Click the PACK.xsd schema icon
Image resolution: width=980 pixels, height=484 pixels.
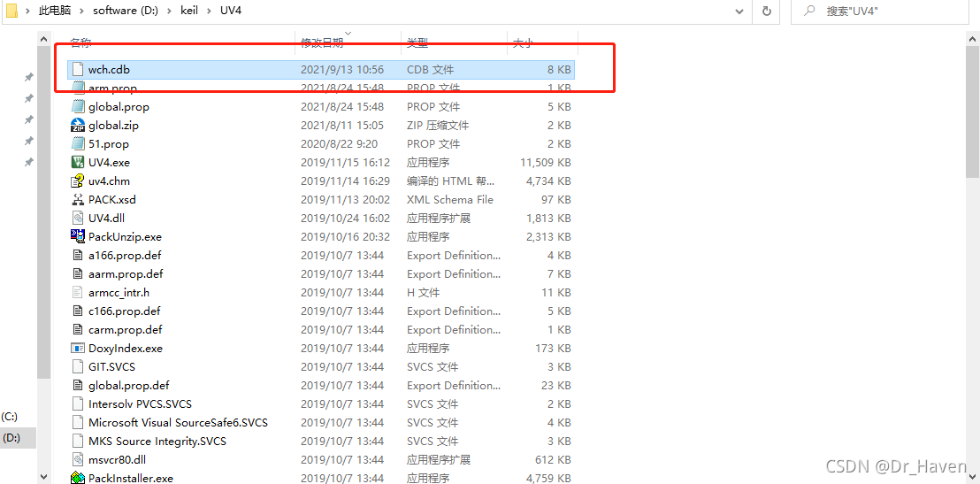tap(78, 199)
